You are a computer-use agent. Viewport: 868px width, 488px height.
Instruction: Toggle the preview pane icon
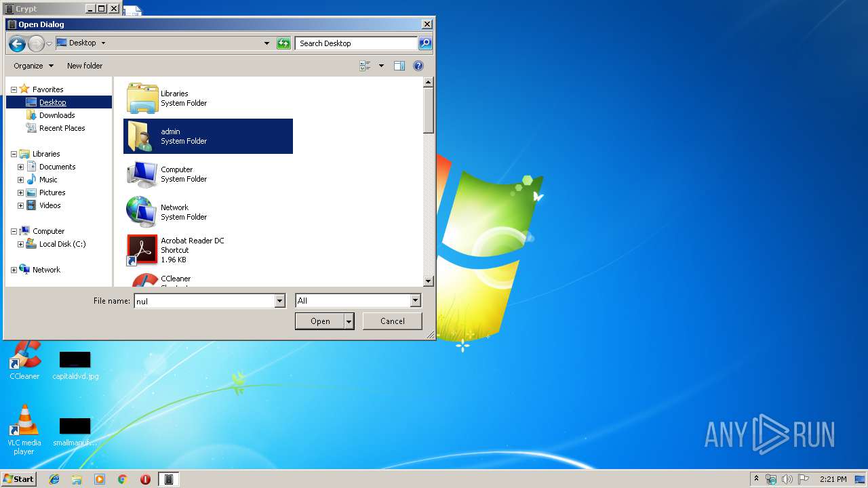pos(399,66)
